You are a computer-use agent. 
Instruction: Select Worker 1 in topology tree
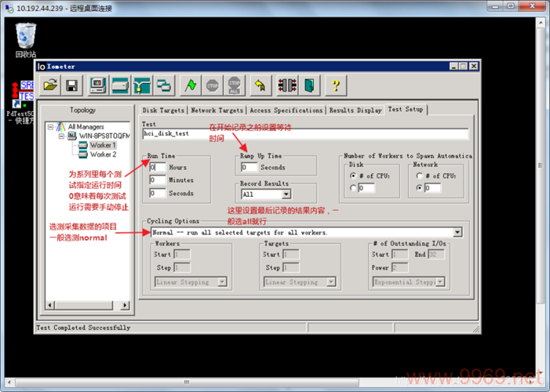[x=103, y=145]
